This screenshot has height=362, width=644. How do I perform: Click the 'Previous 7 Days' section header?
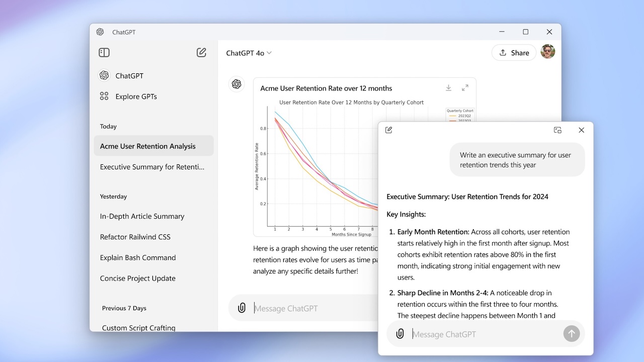[x=124, y=308]
